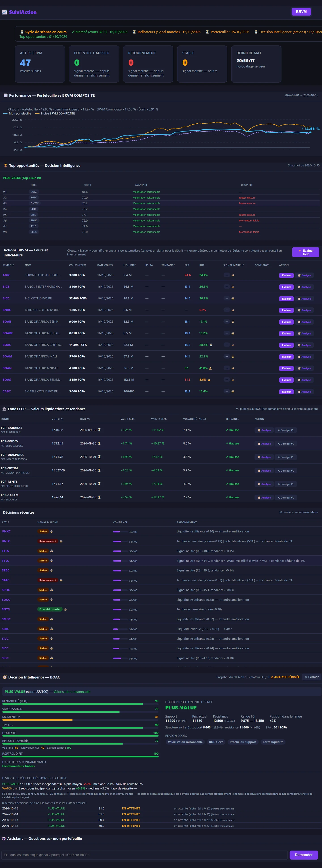Viewport: 322px width, 868px height.
Task: Click the ROE élevé reason code tag
Action: [216, 742]
